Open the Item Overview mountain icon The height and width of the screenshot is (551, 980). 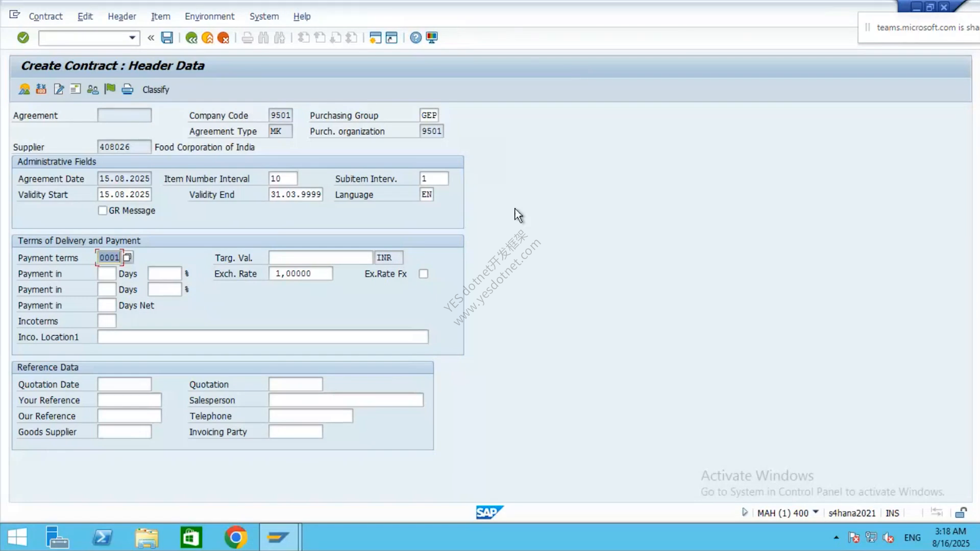[x=24, y=89]
